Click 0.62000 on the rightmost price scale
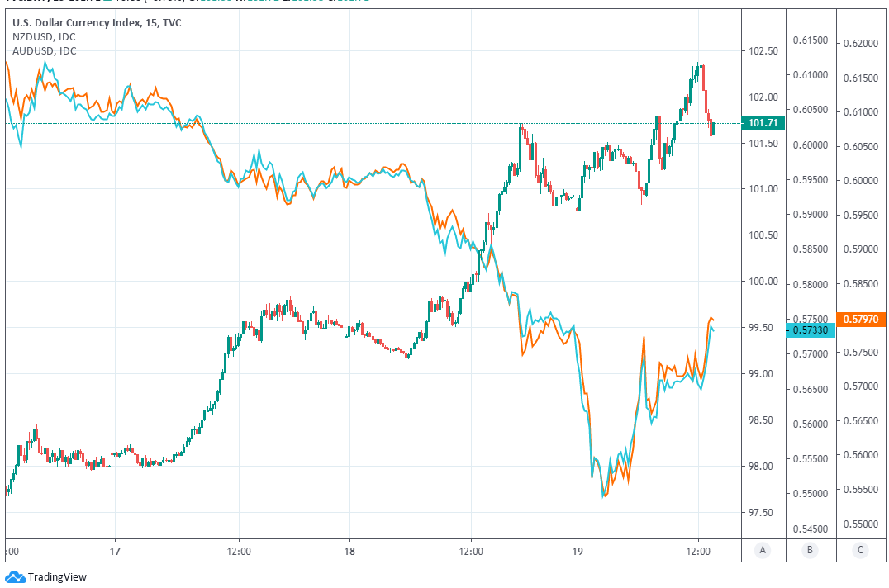The image size is (889, 588). point(862,43)
